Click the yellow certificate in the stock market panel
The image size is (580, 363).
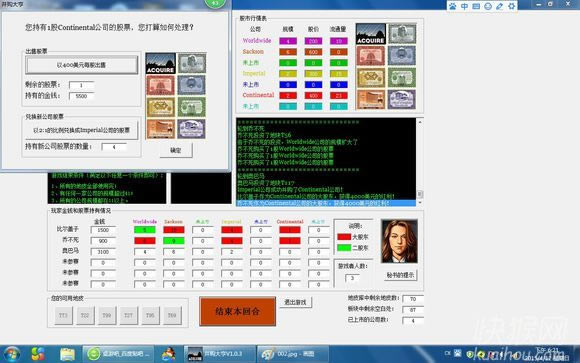[370, 77]
